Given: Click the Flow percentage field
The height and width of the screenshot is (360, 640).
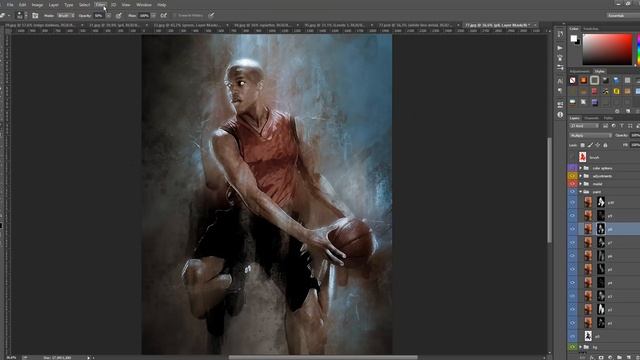Looking at the screenshot, I should [144, 16].
